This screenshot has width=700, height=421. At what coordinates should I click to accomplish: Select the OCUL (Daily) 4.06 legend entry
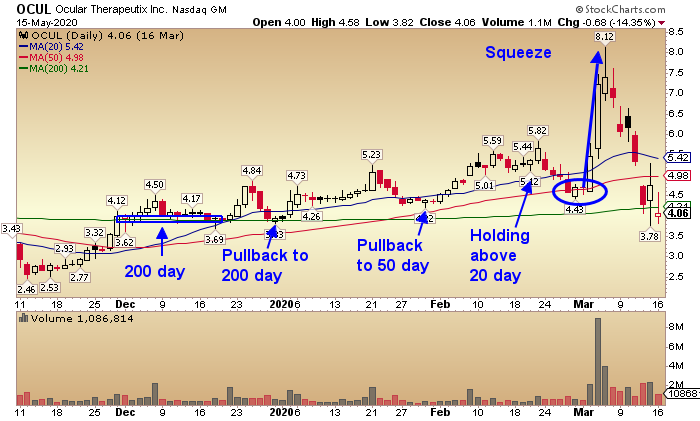point(107,35)
